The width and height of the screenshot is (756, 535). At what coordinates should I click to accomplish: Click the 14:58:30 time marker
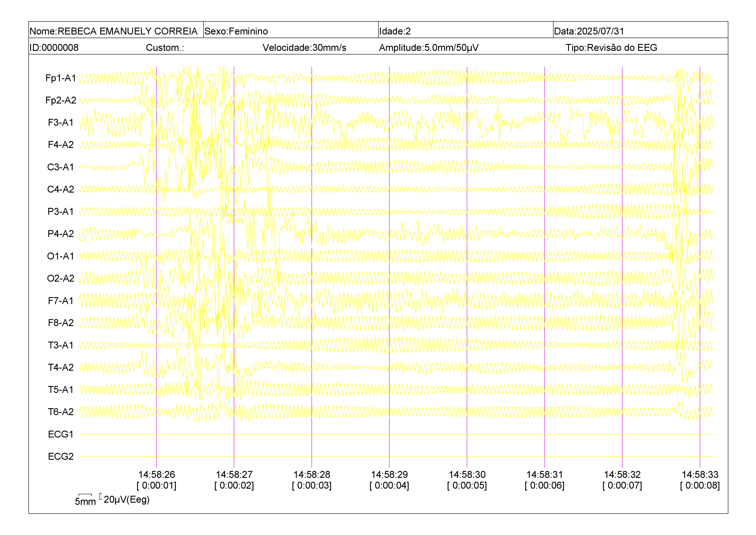tap(467, 474)
